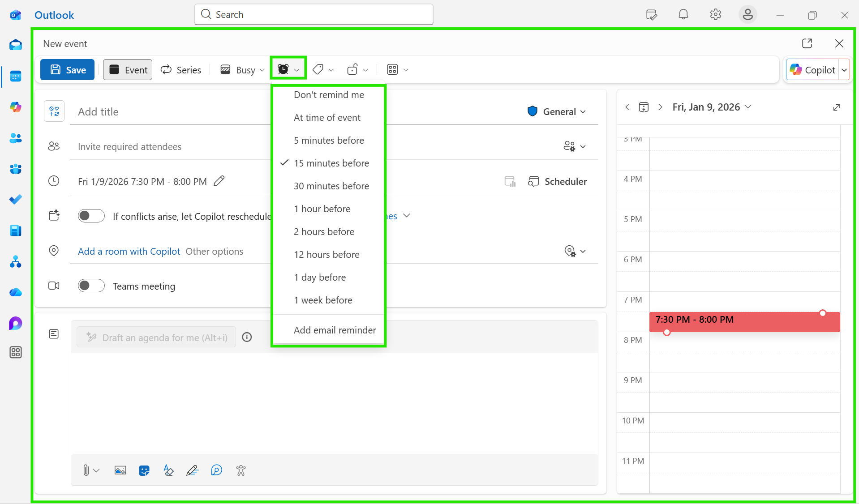Select At time of event reminder
The width and height of the screenshot is (859, 504).
tap(328, 117)
